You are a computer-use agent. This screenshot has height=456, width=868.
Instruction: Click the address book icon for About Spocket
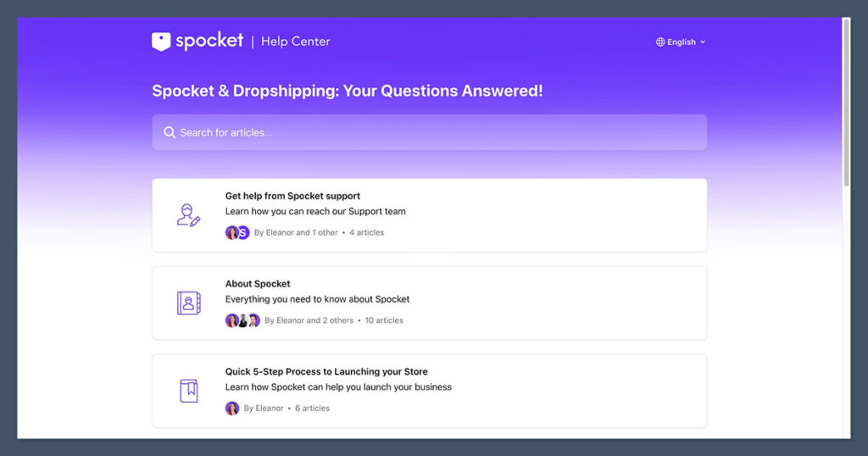188,303
